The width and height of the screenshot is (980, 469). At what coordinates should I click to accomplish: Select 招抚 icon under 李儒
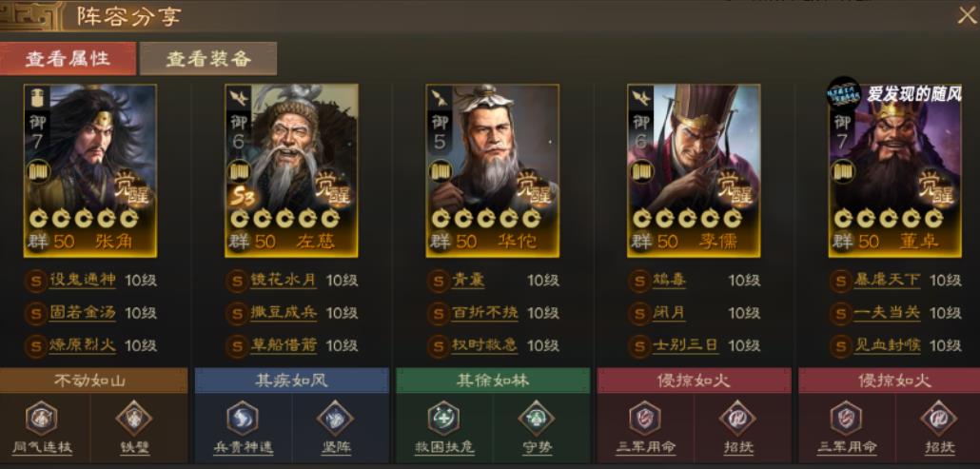click(x=737, y=418)
